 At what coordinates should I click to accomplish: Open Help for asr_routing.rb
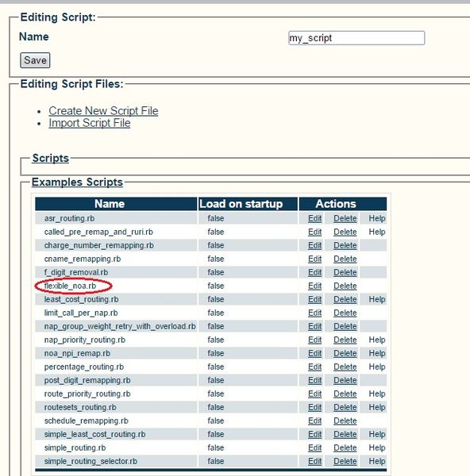coord(377,218)
